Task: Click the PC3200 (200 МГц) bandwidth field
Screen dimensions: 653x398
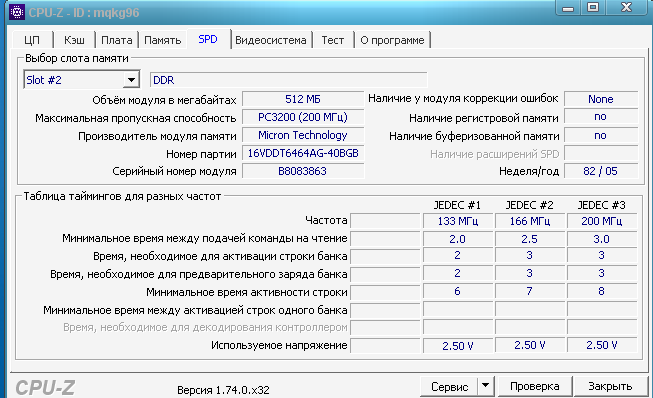Action: [303, 117]
